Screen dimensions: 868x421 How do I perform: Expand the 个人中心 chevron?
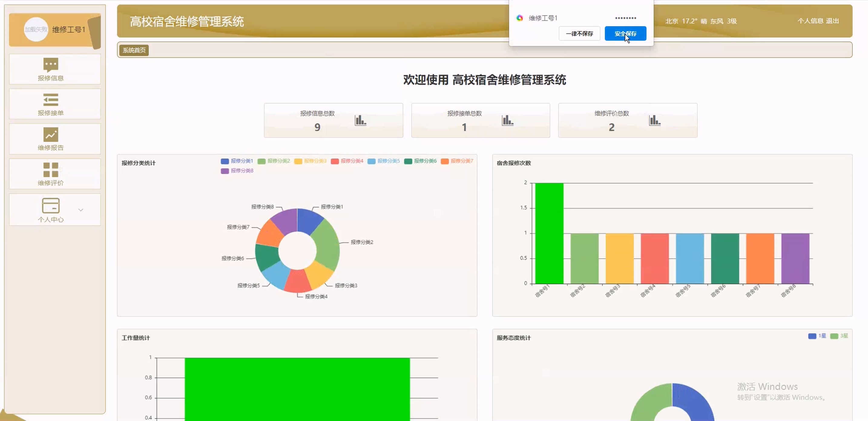pos(81,210)
